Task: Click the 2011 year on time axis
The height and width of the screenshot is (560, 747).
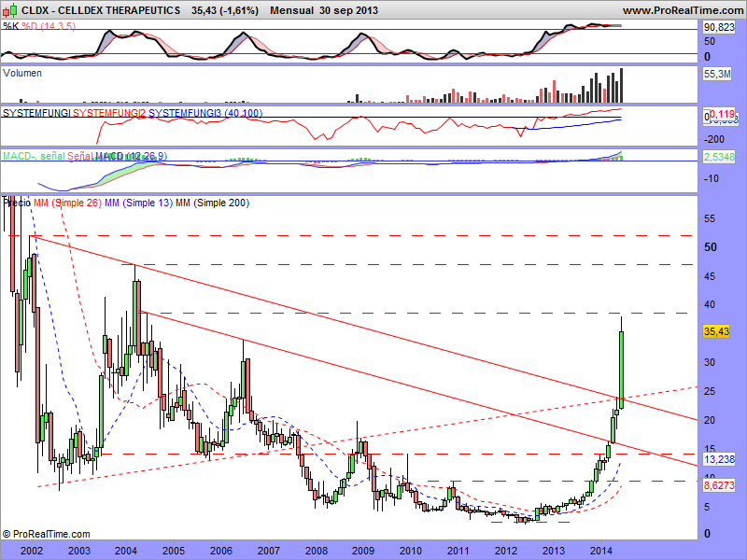Action: (x=458, y=551)
